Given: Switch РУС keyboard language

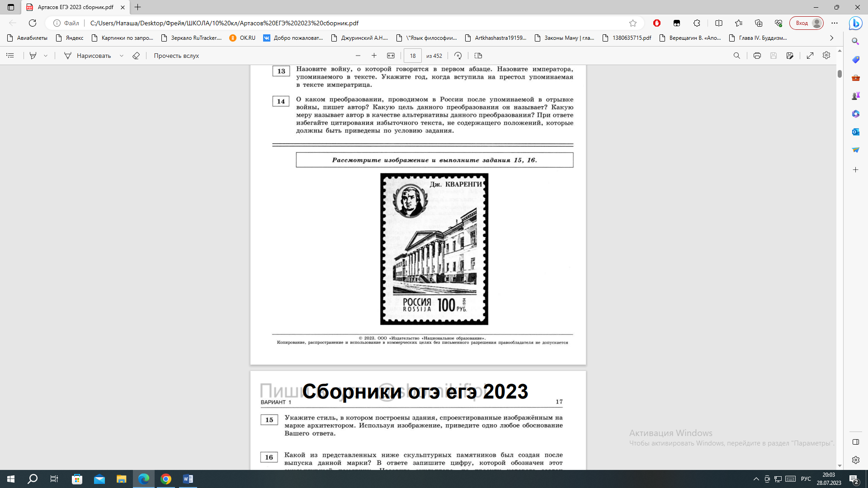Looking at the screenshot, I should point(806,479).
